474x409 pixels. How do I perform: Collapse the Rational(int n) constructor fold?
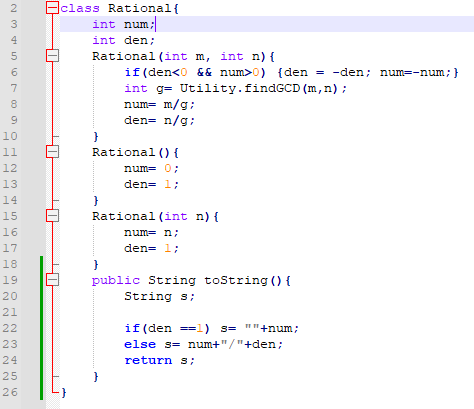(x=52, y=216)
